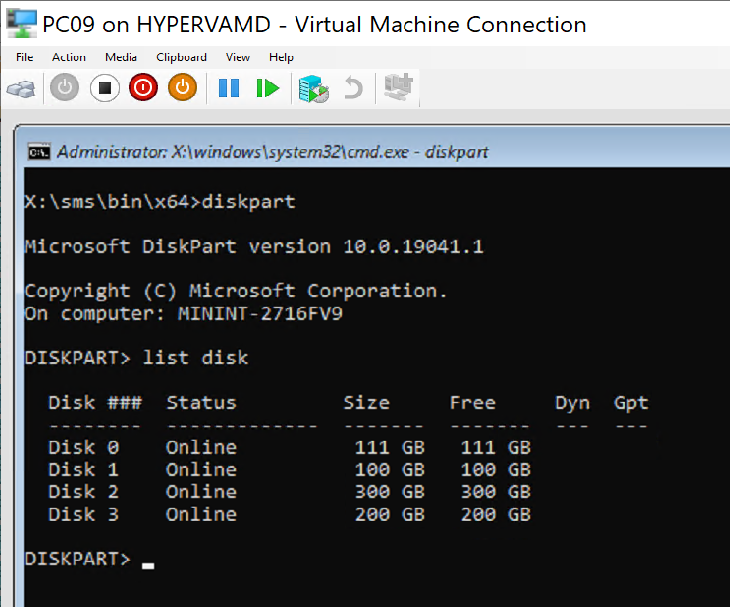Open the File menu

(24, 57)
